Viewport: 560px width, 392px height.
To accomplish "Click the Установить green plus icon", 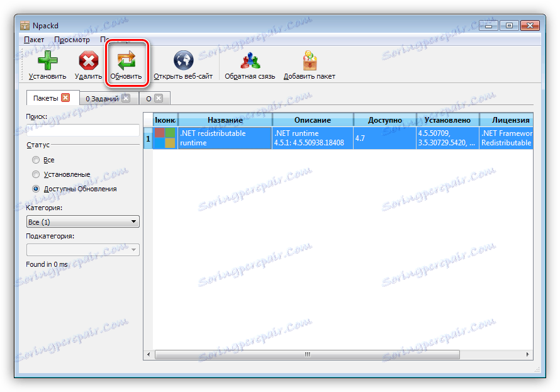I will pos(47,60).
